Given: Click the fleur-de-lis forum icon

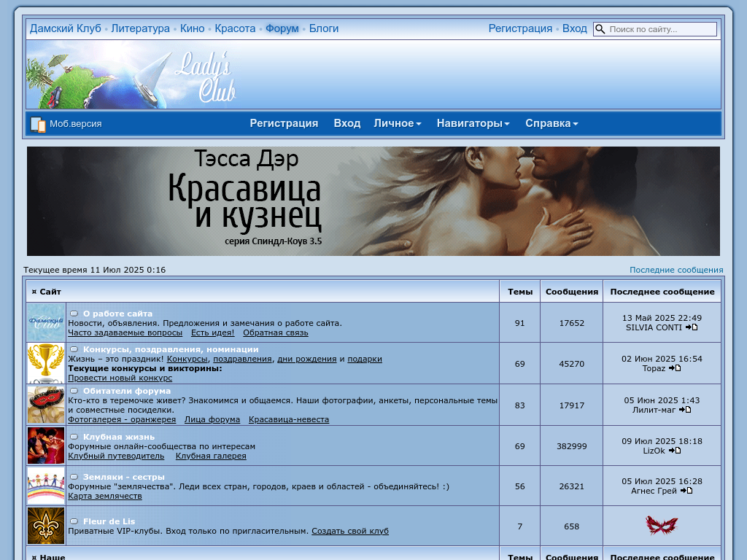Looking at the screenshot, I should [46, 526].
